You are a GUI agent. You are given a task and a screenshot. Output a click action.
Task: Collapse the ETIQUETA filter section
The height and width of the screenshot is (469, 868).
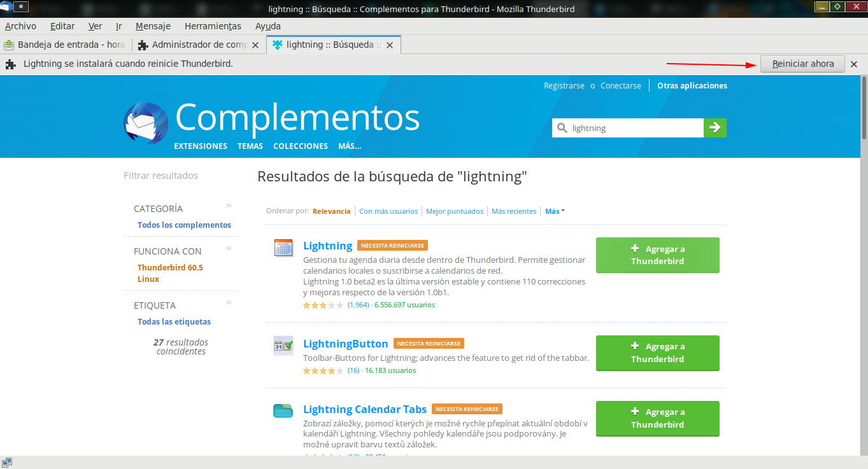[229, 302]
